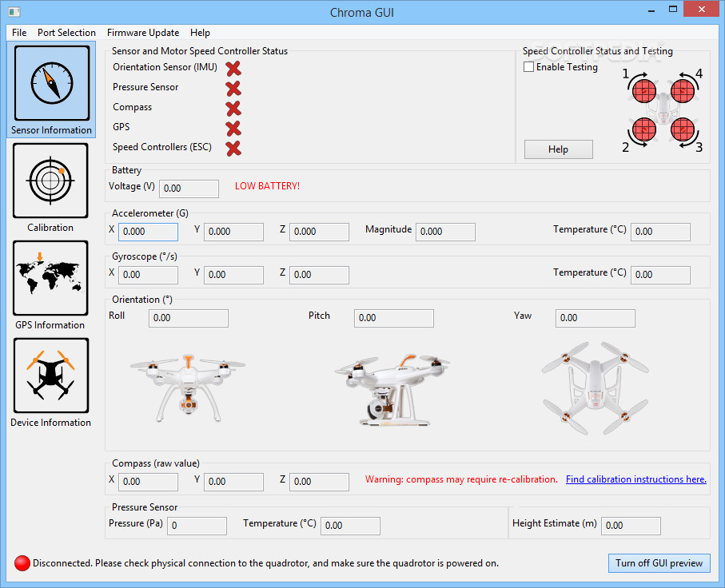Click the Pitch side-view drone image
The height and width of the screenshot is (588, 725).
392,389
